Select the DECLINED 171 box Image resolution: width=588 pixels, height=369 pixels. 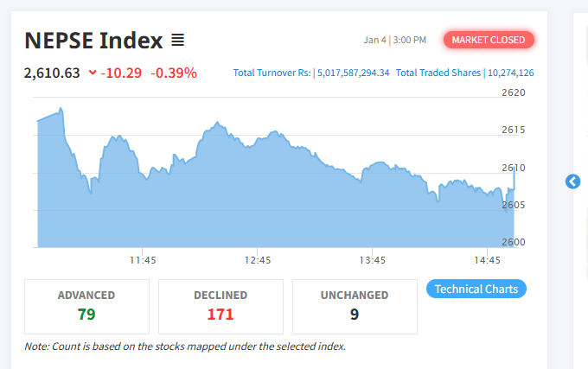click(x=220, y=307)
